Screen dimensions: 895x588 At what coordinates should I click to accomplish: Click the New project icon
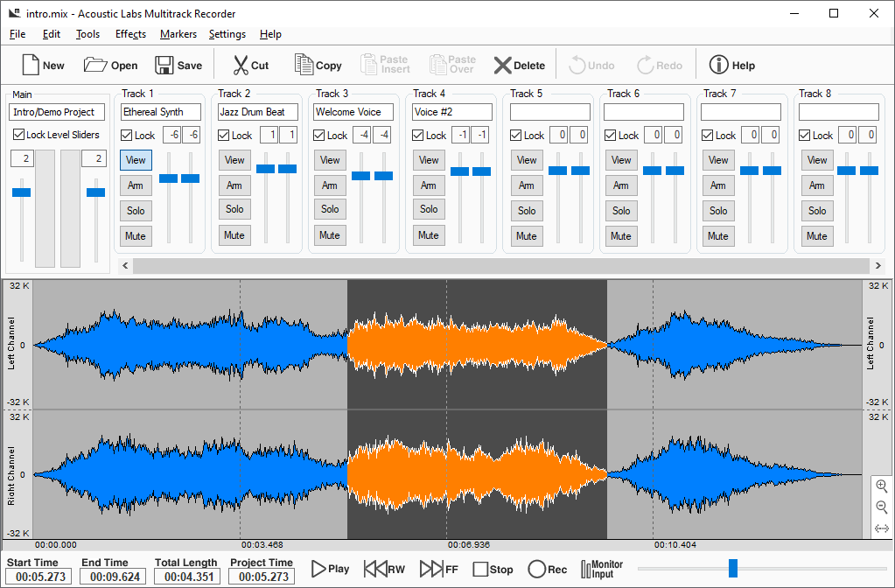coord(31,65)
